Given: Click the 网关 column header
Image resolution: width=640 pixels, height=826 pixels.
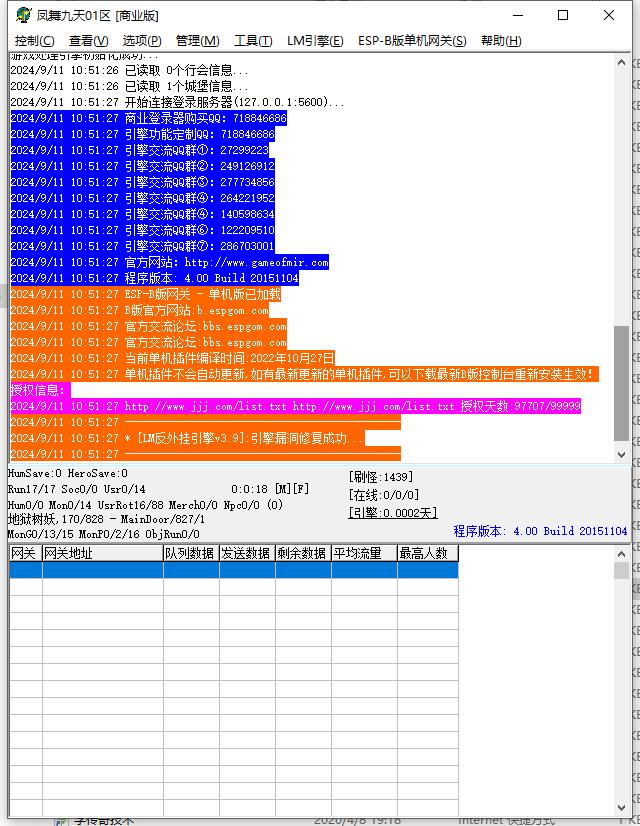Looking at the screenshot, I should (25, 553).
